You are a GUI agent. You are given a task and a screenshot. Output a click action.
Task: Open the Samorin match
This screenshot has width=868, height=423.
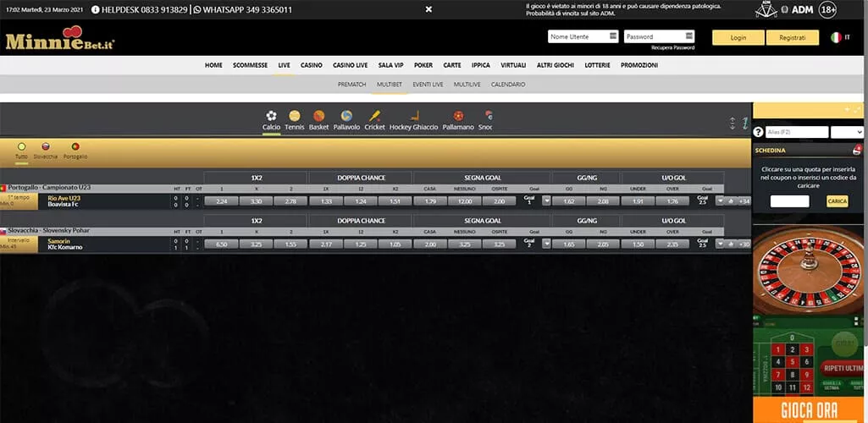58,241
